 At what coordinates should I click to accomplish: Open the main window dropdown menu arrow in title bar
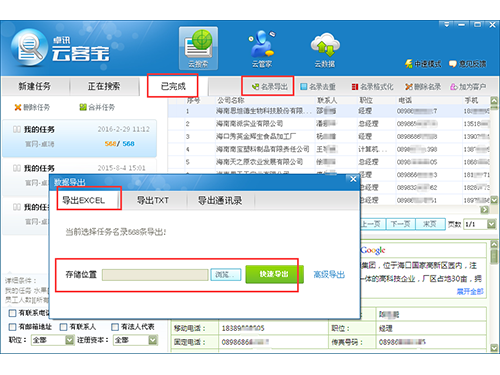click(x=446, y=24)
